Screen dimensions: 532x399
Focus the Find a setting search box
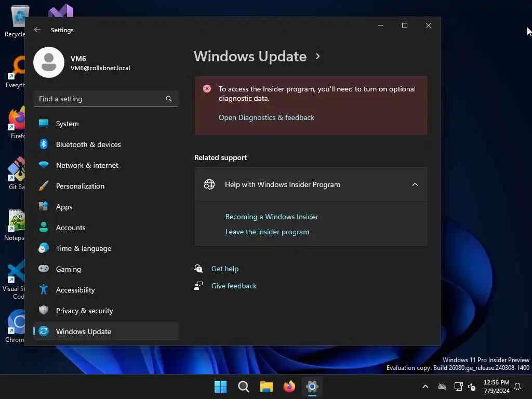pos(106,99)
